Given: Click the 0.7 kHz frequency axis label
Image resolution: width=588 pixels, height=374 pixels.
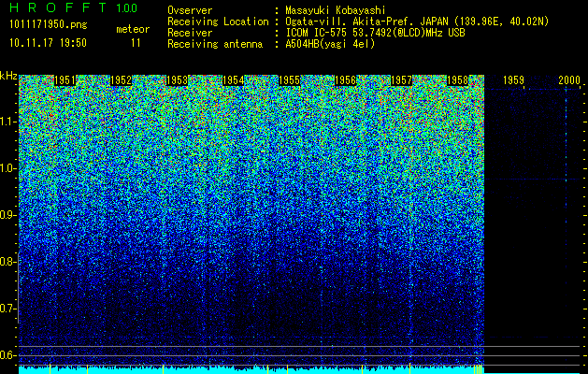Looking at the screenshot, I should pos(8,309).
